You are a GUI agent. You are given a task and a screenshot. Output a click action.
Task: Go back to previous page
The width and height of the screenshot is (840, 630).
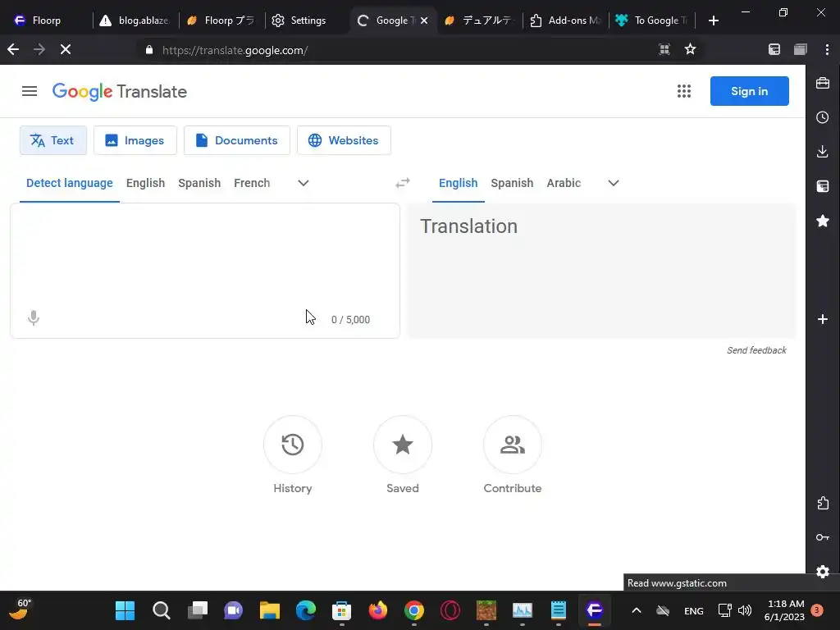pyautogui.click(x=13, y=50)
